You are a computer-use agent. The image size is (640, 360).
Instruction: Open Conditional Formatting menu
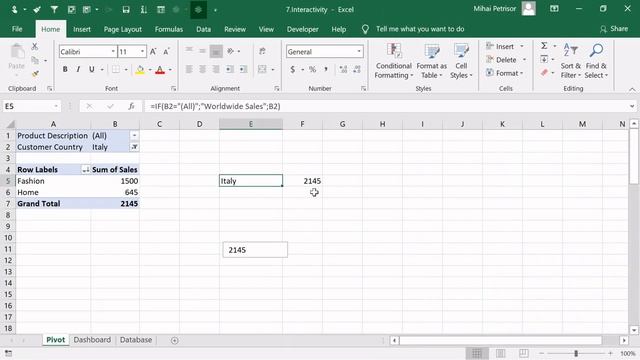(393, 61)
